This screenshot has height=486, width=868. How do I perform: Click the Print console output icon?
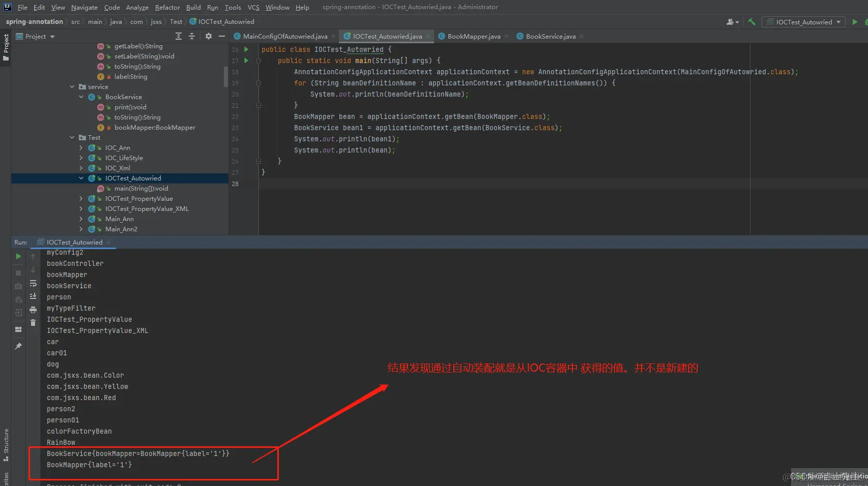[x=33, y=309]
